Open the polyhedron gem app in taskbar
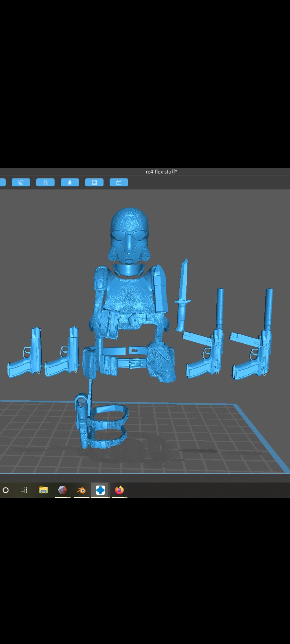The width and height of the screenshot is (290, 644). click(x=63, y=490)
